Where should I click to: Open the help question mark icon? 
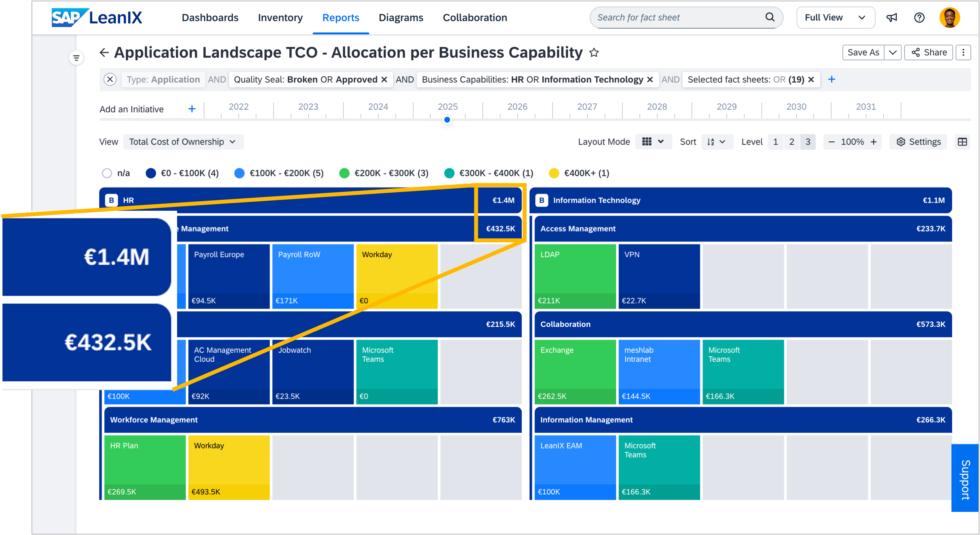919,17
